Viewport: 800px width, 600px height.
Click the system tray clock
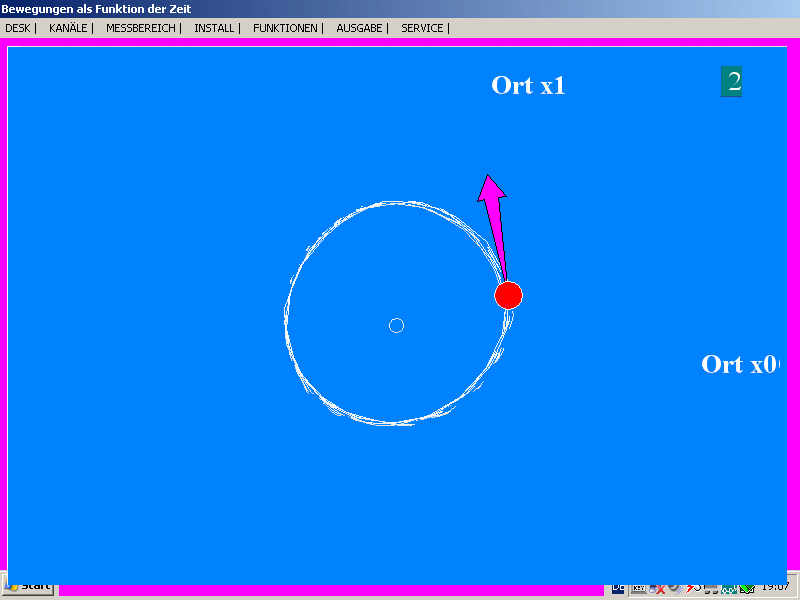775,587
